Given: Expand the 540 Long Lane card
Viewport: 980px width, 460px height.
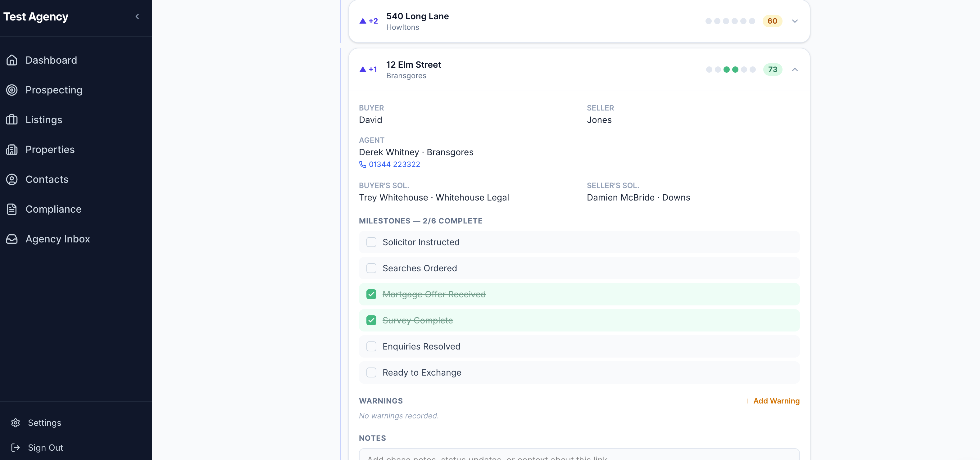Looking at the screenshot, I should click(795, 21).
